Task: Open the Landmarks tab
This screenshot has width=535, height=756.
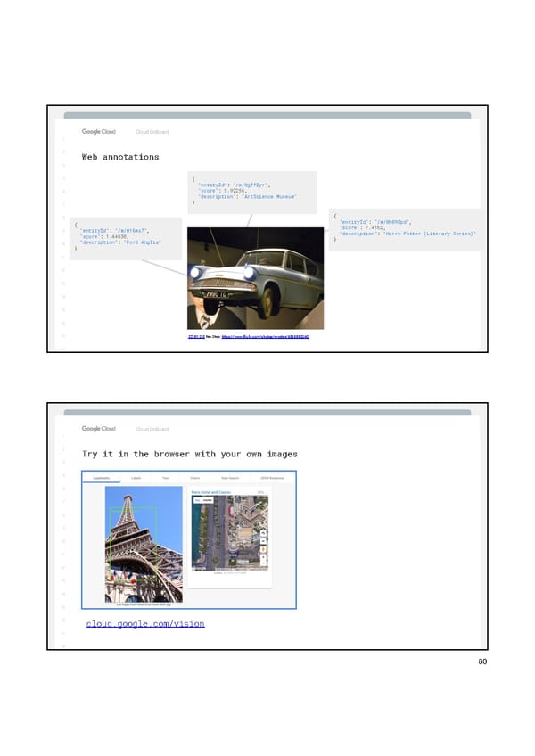Action: [103, 479]
